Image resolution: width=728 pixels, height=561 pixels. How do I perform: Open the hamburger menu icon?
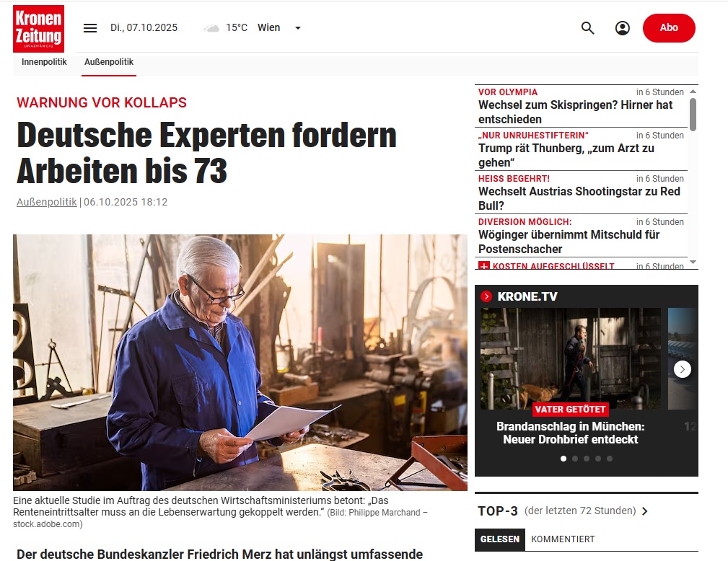pos(90,28)
